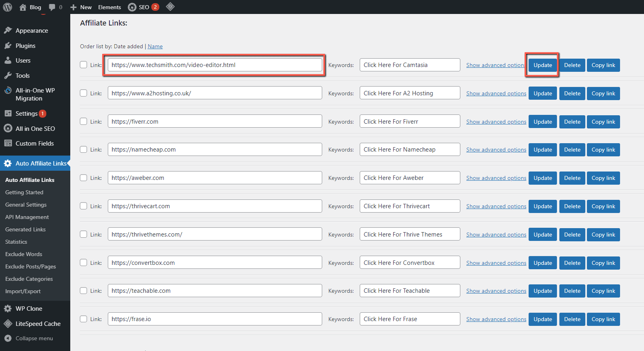Screen dimensions: 644x351
Task: Go to Exclude Words submenu
Action: 24,254
